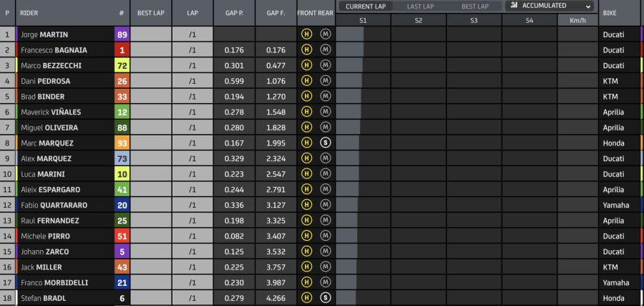Click Jorge Martin's purple number 89 badge
Screen dimensions: 644x306
coord(122,34)
